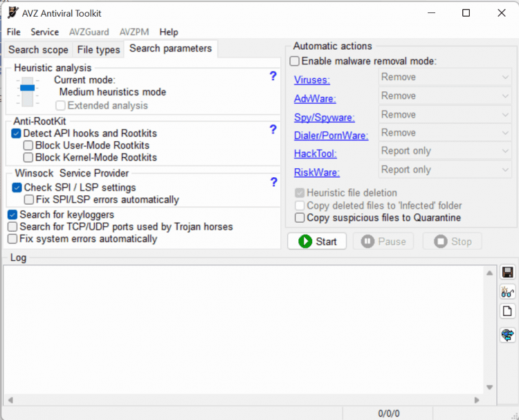Click the log scroll down arrow
The image size is (519, 420).
point(489,387)
